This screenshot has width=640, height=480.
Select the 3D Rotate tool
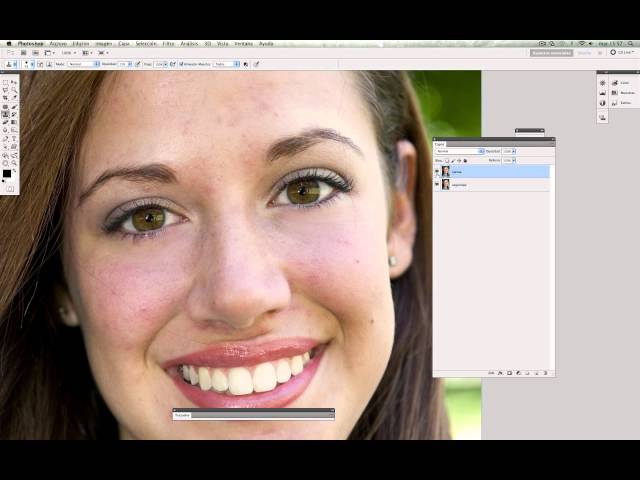[5, 155]
